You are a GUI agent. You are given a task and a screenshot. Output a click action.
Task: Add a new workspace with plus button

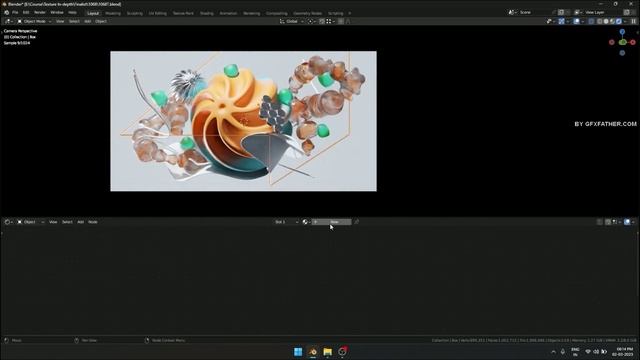(350, 13)
